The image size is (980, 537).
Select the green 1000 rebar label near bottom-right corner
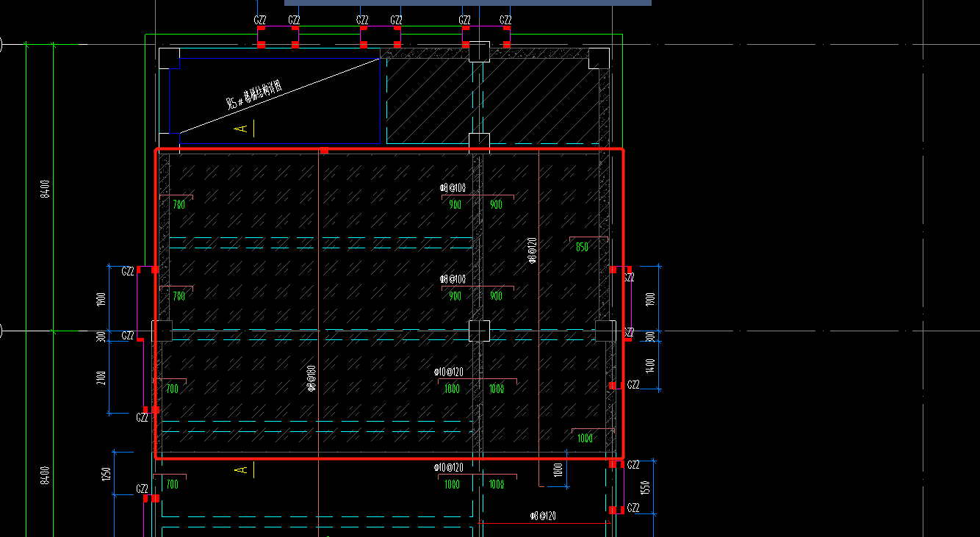[585, 439]
